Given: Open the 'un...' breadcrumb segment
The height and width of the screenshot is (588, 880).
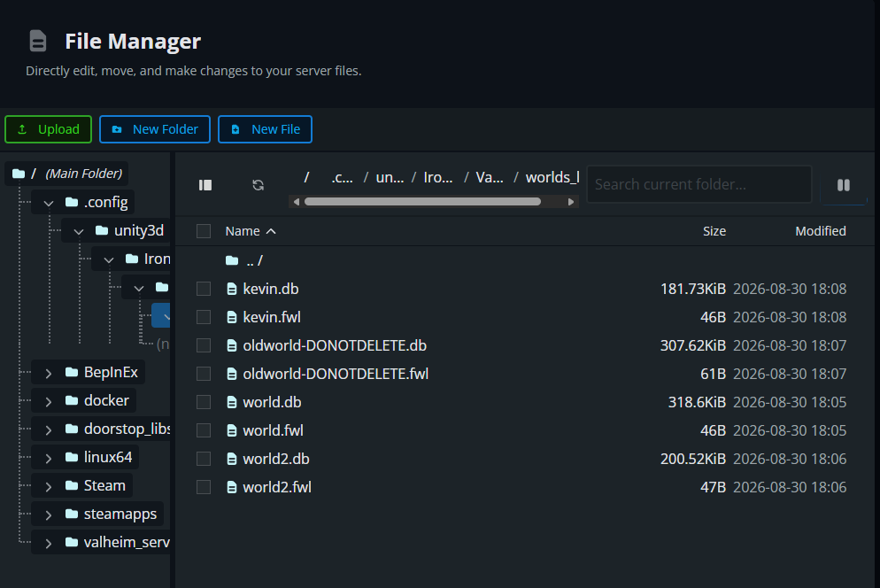Looking at the screenshot, I should pos(390,177).
